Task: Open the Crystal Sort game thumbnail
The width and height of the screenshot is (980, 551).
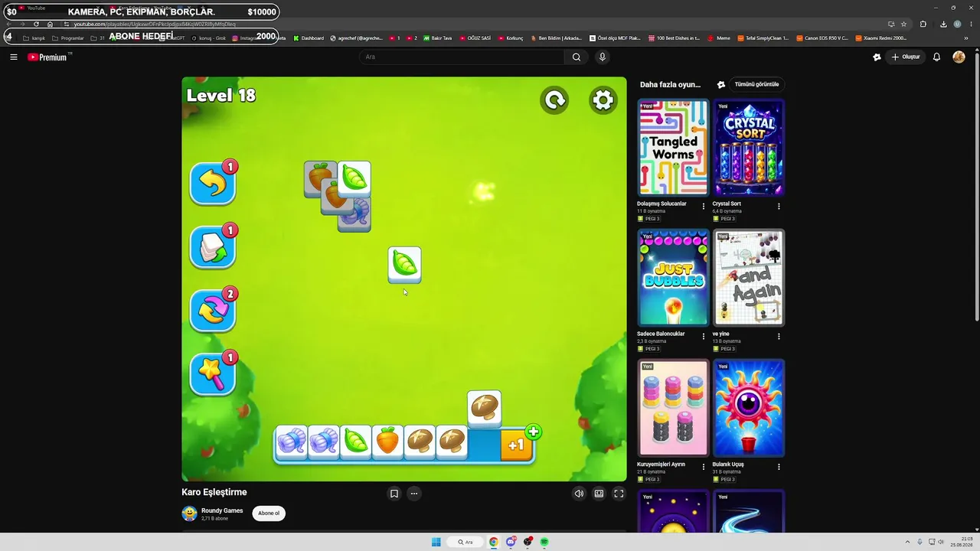Action: pyautogui.click(x=749, y=148)
